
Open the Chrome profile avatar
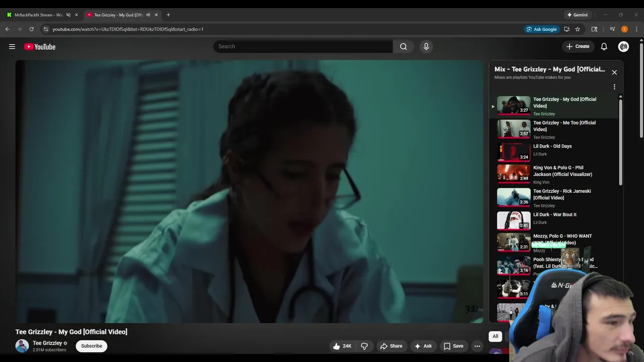click(x=624, y=29)
